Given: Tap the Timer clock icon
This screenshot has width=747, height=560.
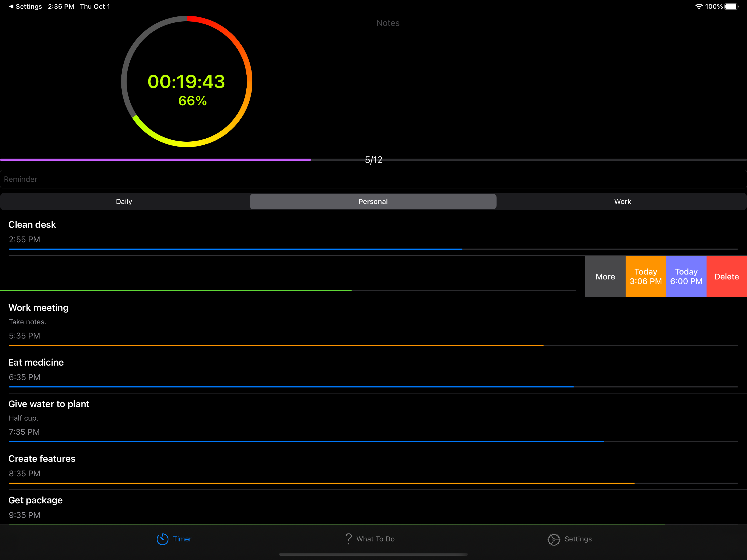Looking at the screenshot, I should click(x=162, y=539).
